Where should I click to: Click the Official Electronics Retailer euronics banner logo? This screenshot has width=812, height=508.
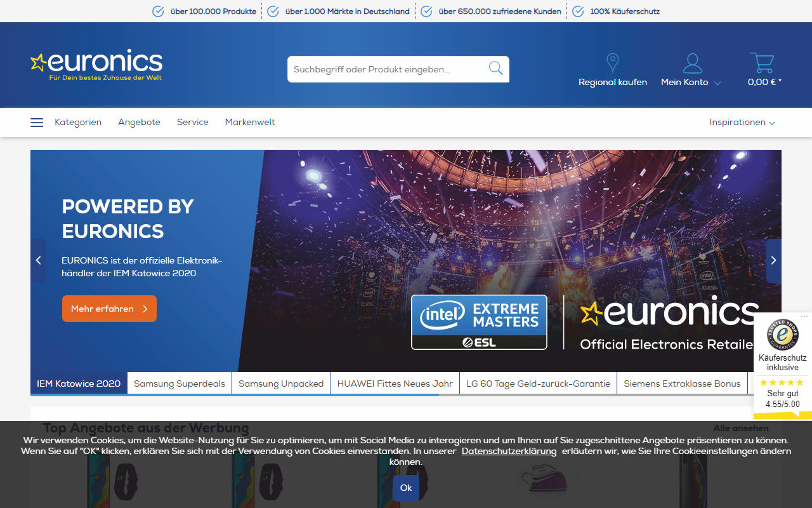[x=670, y=323]
